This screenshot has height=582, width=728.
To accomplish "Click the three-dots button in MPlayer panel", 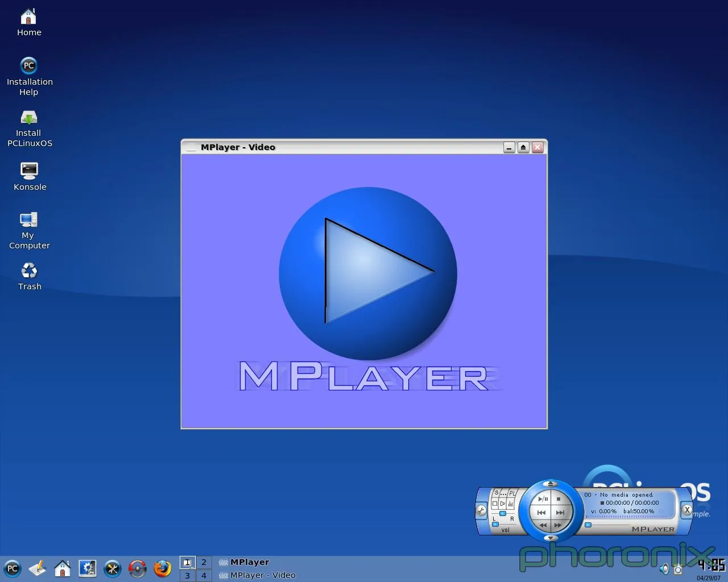I will pos(503,493).
